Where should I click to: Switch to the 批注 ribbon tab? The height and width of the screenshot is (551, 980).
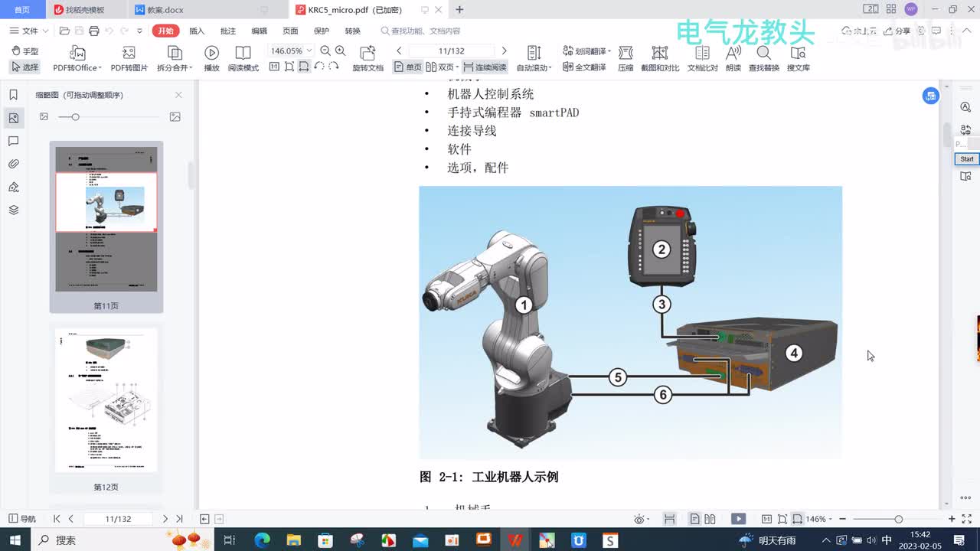pyautogui.click(x=228, y=31)
